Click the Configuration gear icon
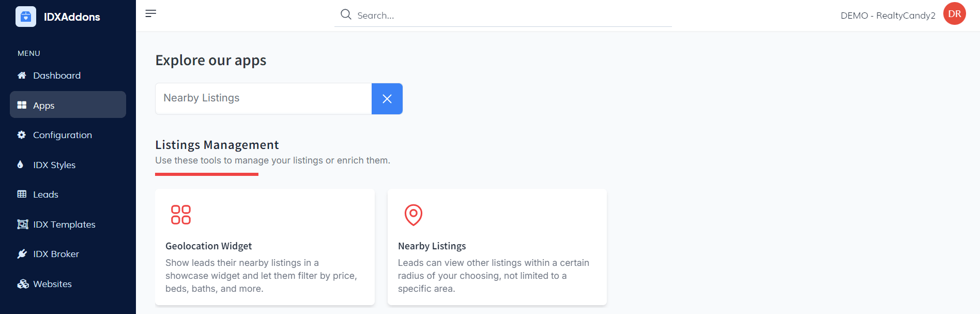 click(22, 135)
